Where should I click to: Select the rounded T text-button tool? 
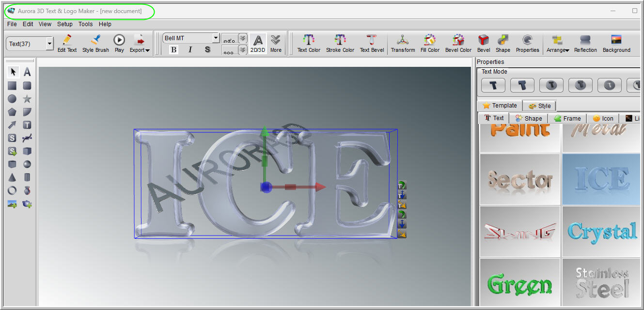point(27,125)
